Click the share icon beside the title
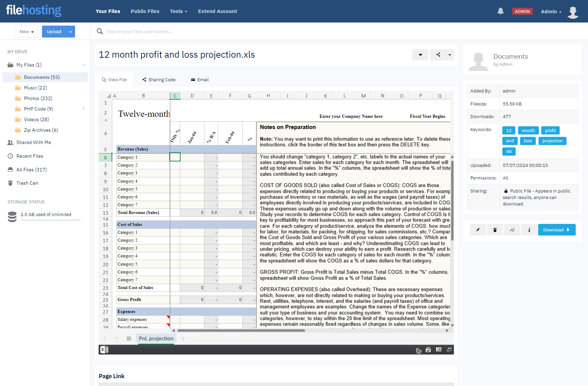 pyautogui.click(x=438, y=55)
